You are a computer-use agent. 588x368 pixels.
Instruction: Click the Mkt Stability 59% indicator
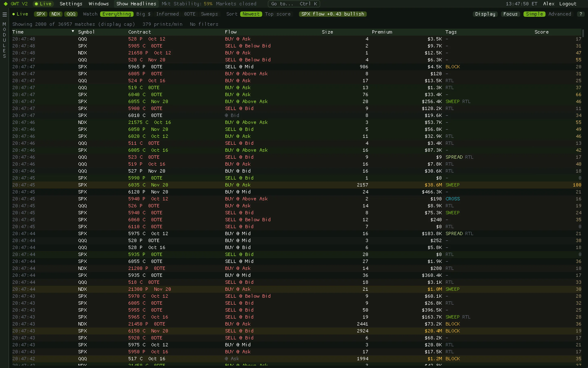pos(187,4)
